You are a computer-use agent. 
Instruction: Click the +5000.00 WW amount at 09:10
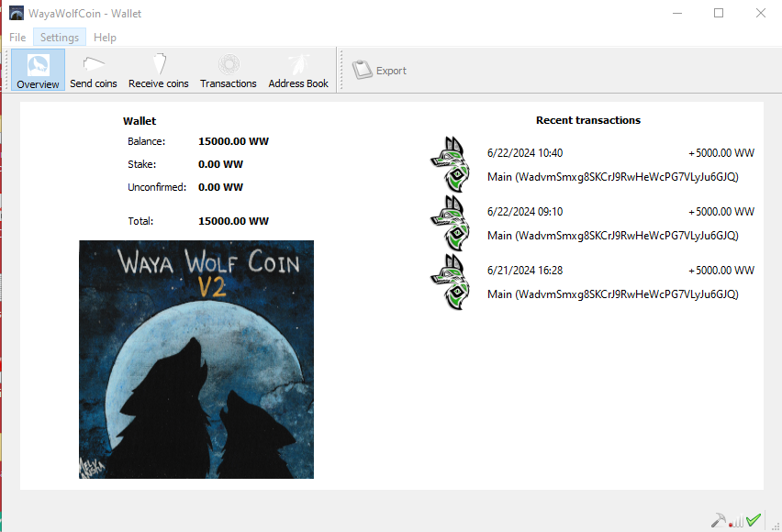[x=721, y=212]
